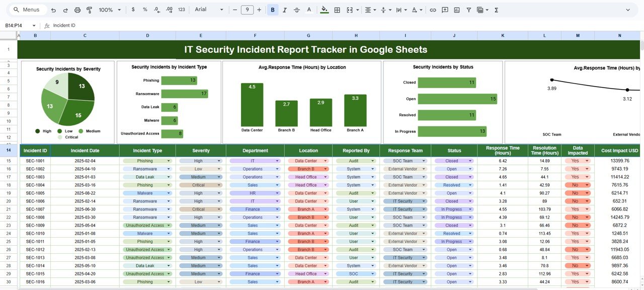Click the Undo icon
Image resolution: width=644 pixels, height=290 pixels.
point(53,10)
